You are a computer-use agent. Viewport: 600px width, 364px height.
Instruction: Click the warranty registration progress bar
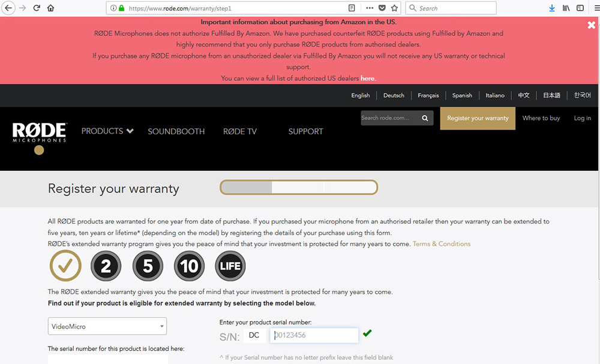[299, 188]
